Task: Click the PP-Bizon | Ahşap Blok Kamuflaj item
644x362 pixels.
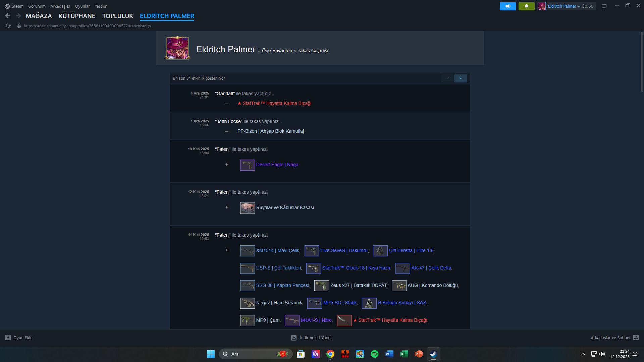Action: pyautogui.click(x=271, y=131)
